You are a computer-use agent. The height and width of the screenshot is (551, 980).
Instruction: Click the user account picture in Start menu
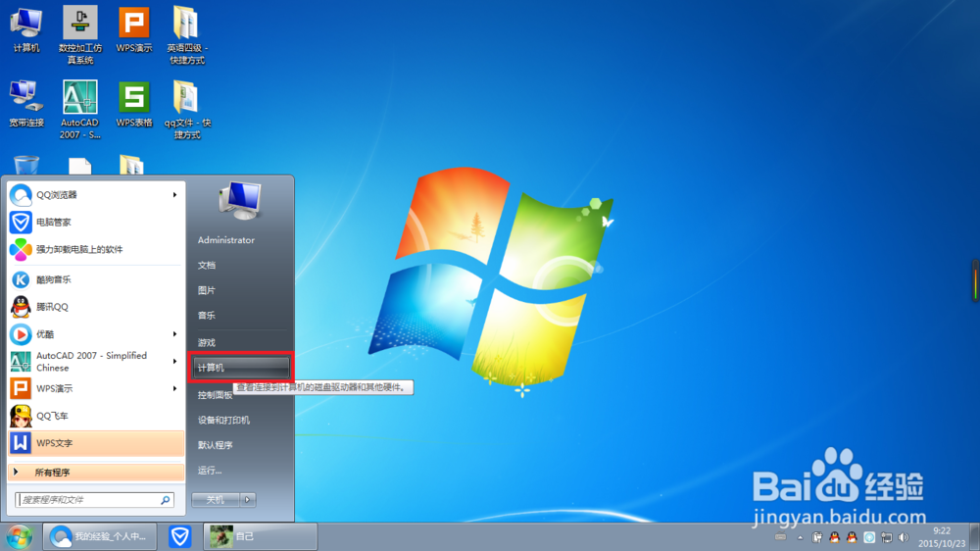(x=240, y=201)
